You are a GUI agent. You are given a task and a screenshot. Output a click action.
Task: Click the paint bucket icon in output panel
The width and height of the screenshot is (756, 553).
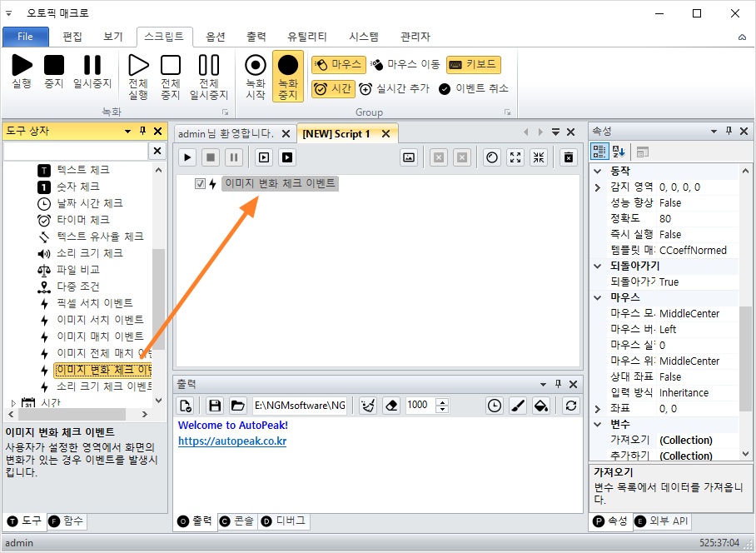point(541,406)
